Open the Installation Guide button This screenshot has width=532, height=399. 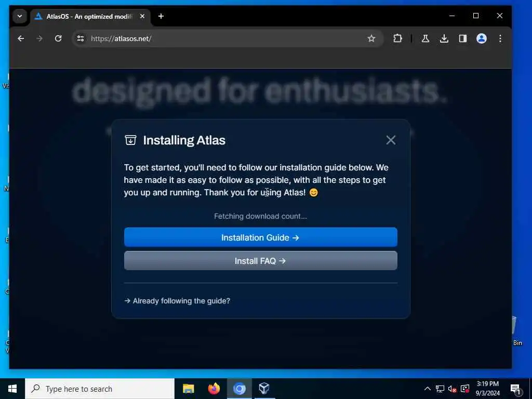point(260,237)
